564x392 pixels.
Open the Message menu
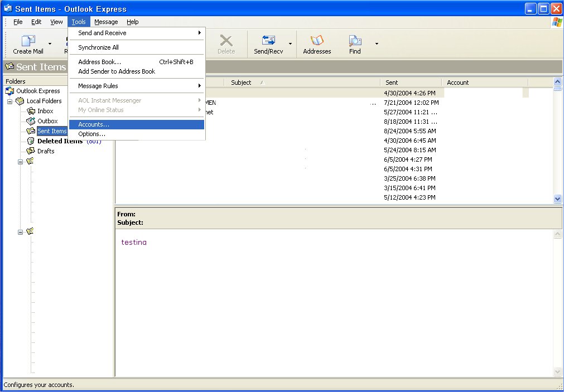tap(106, 22)
